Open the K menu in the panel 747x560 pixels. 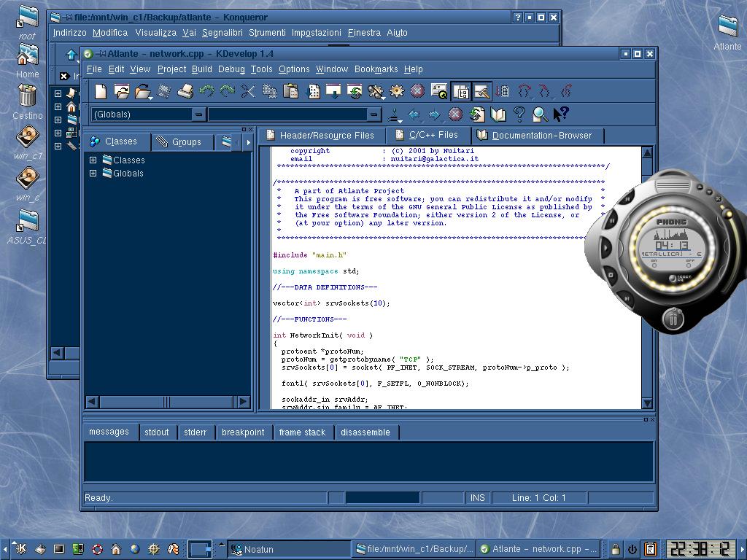pyautogui.click(x=20, y=549)
